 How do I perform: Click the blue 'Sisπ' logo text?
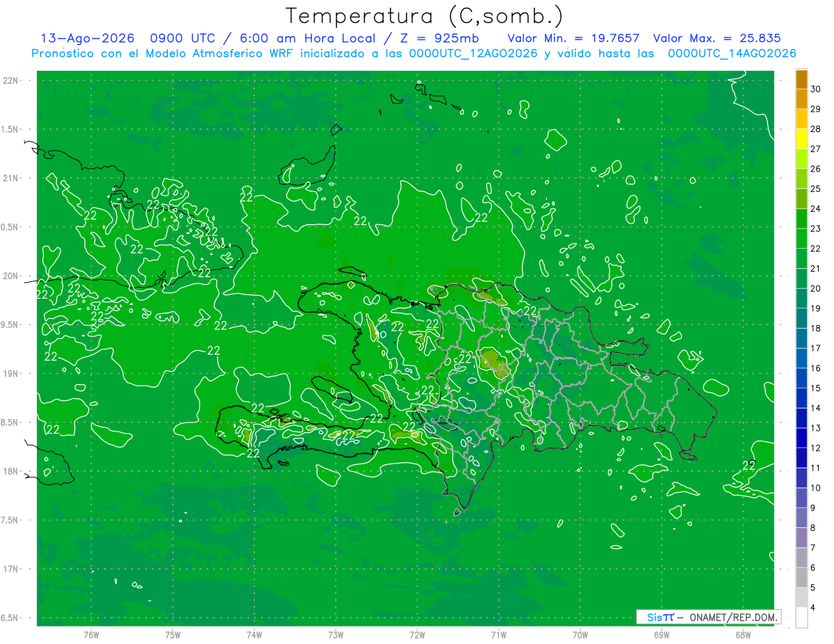click(x=660, y=617)
